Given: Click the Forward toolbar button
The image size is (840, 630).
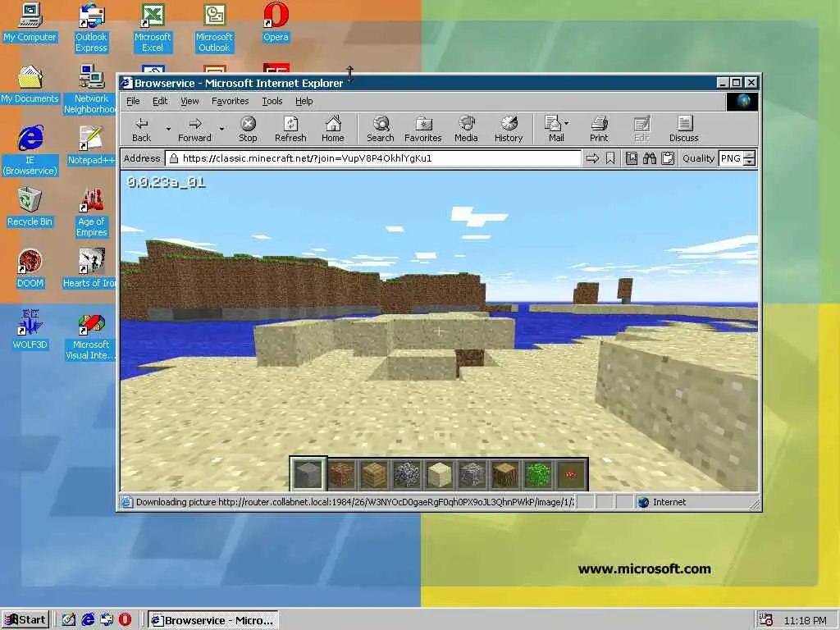Looking at the screenshot, I should [x=194, y=130].
